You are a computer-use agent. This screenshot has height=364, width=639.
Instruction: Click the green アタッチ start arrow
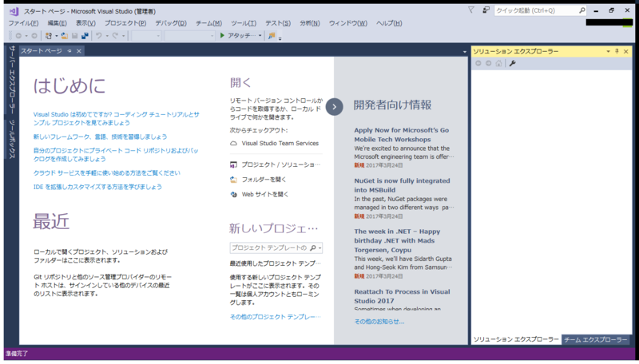pos(222,35)
